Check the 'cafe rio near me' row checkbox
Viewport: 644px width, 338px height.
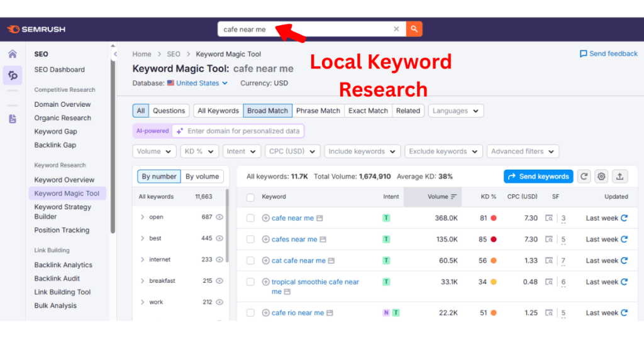click(x=250, y=313)
